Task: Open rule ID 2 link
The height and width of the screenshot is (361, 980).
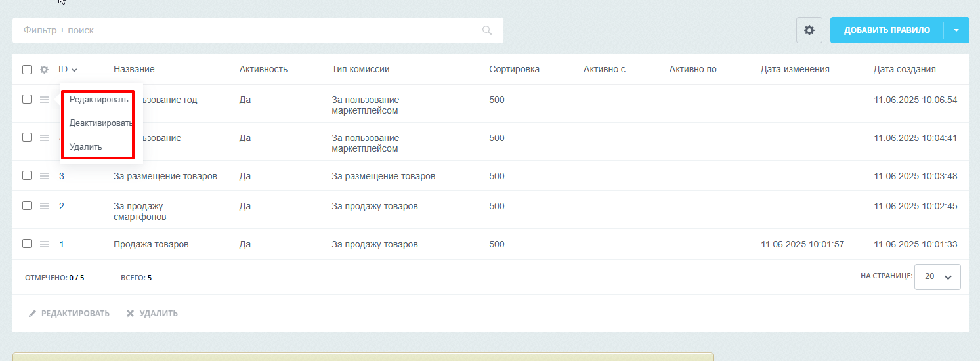Action: [62, 206]
